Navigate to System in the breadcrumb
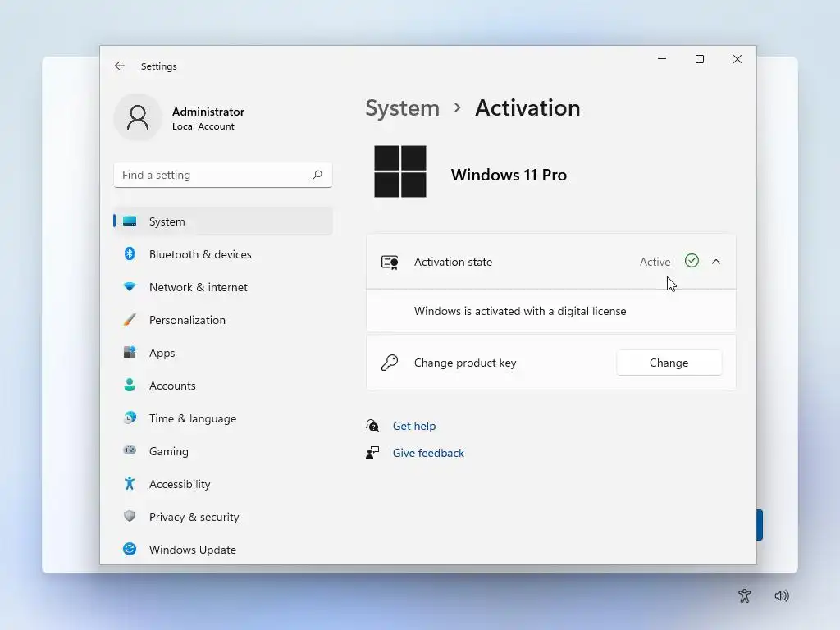This screenshot has width=840, height=630. (402, 108)
